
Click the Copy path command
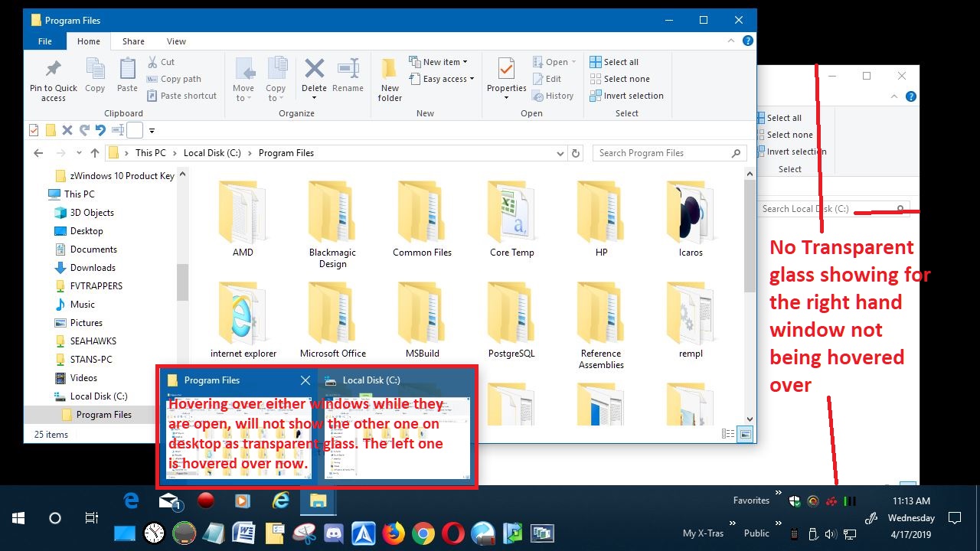(x=174, y=79)
